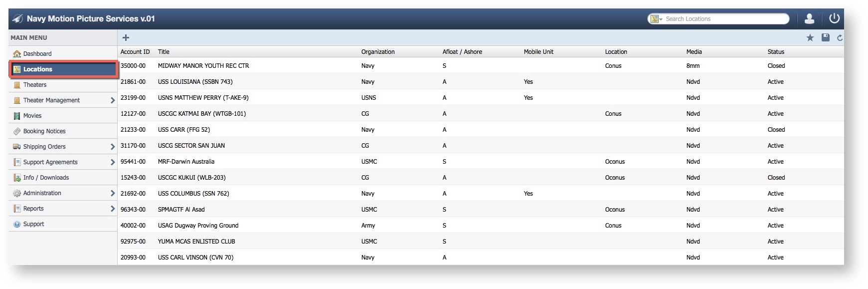This screenshot has width=868, height=289.
Task: Open the search type dropdown arrow
Action: (661, 19)
